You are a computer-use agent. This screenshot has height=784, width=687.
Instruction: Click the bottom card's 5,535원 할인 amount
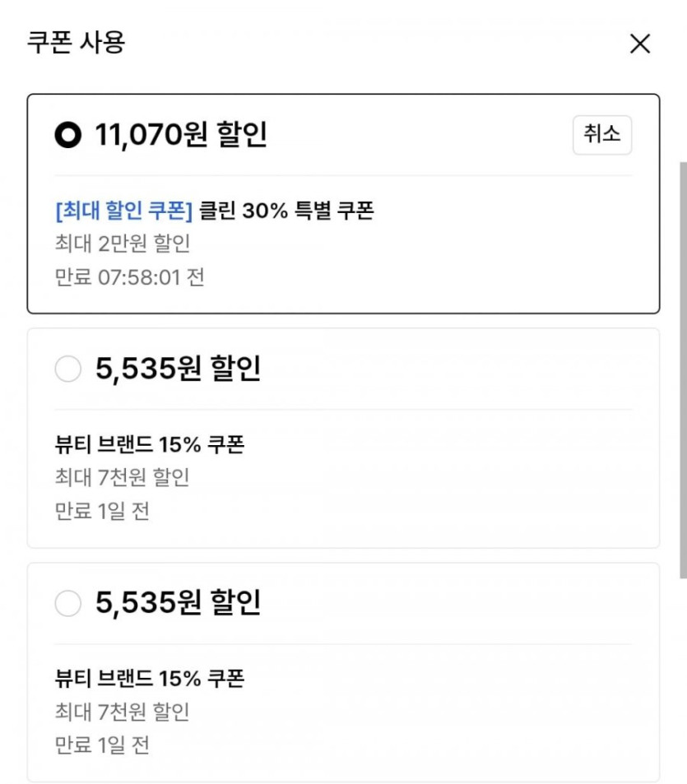click(178, 604)
